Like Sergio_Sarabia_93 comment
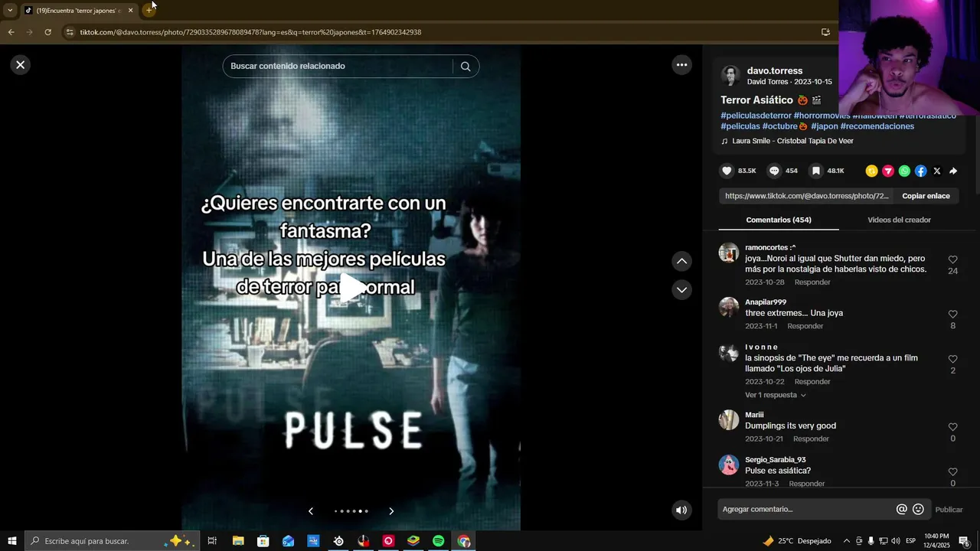980x551 pixels. pyautogui.click(x=952, y=472)
